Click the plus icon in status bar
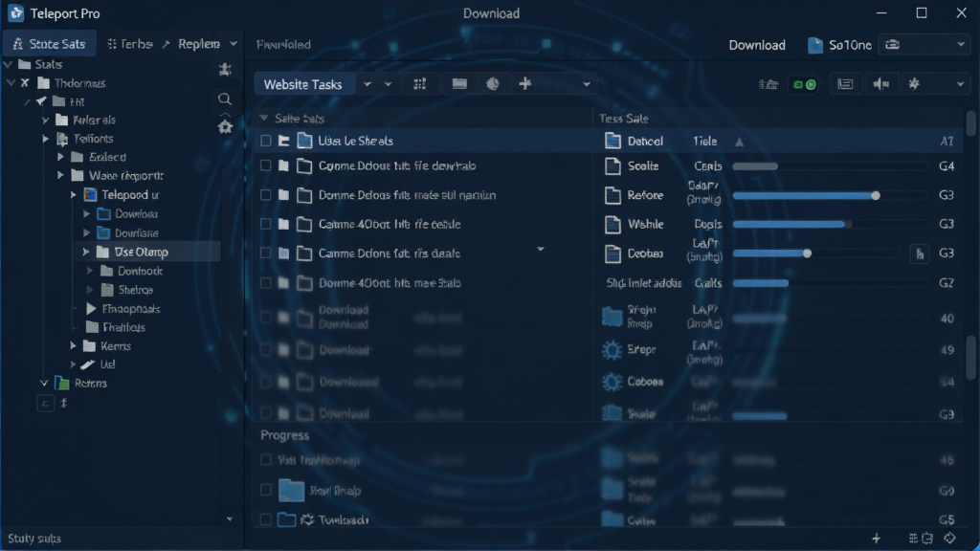 coord(877,539)
